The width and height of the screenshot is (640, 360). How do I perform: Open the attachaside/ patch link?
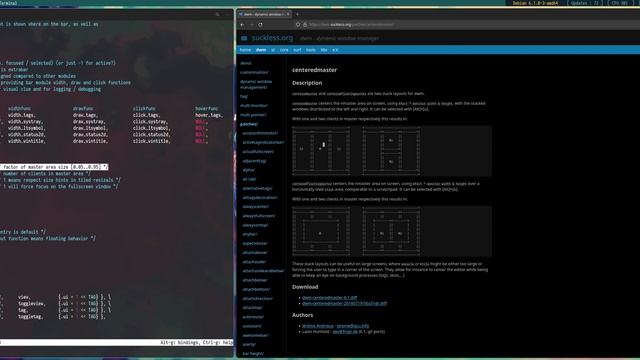pyautogui.click(x=254, y=262)
